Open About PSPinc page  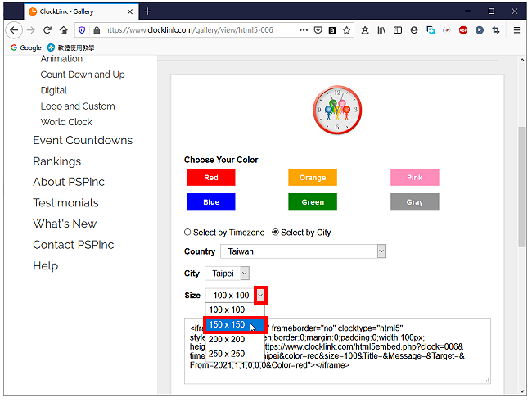[69, 182]
